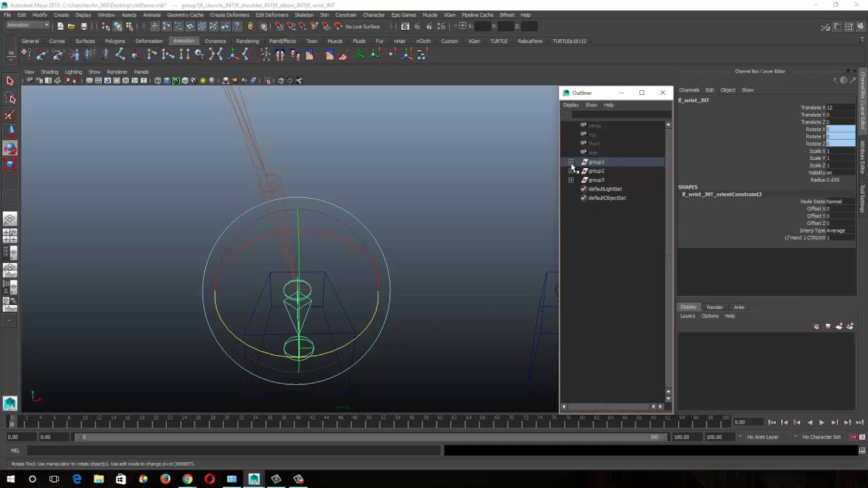Click the time slider at frame 40
This screenshot has width=868, height=488.
298,422
